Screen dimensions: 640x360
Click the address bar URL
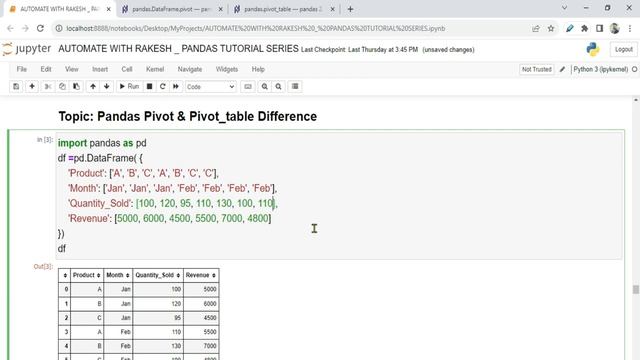256,29
